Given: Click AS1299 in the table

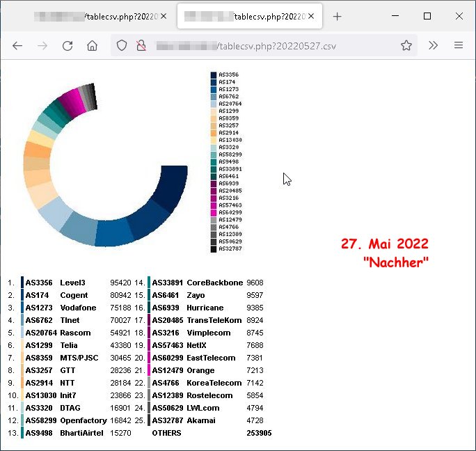Looking at the screenshot, I should 39,345.
